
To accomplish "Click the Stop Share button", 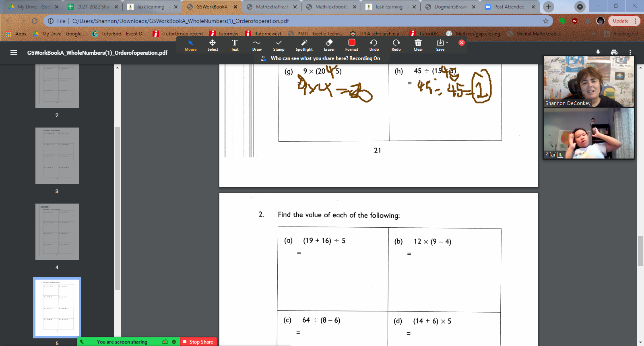I will pyautogui.click(x=198, y=342).
